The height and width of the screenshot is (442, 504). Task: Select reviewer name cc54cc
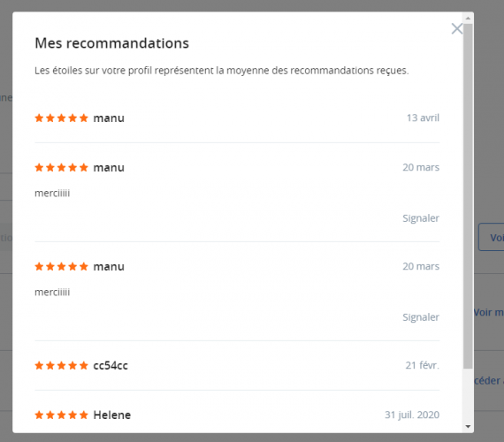point(111,365)
